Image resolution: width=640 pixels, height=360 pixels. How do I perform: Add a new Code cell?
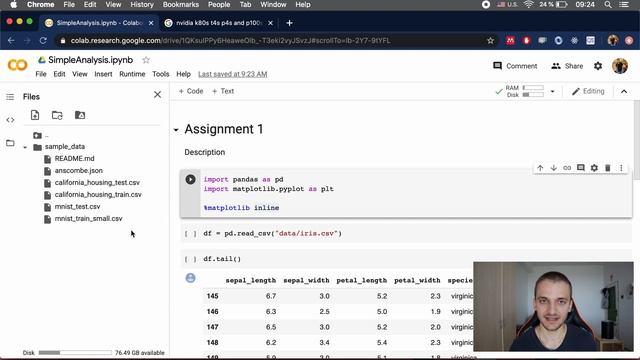pyautogui.click(x=191, y=91)
